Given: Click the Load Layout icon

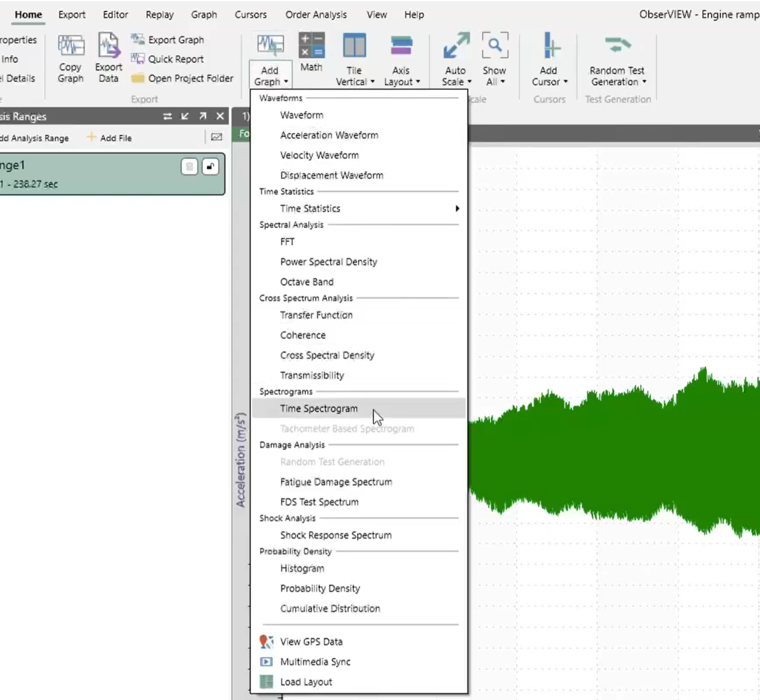Looking at the screenshot, I should click(x=266, y=682).
